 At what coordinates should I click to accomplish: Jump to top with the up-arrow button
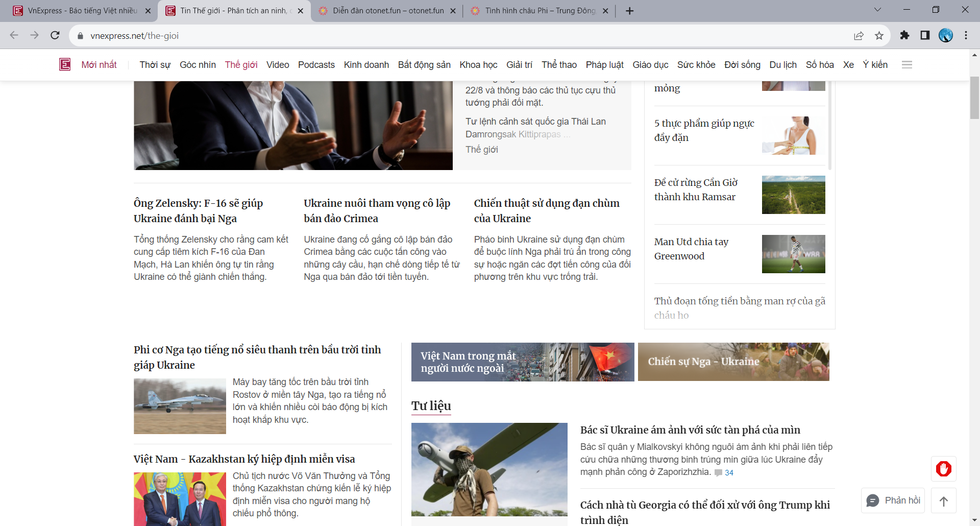[944, 501]
